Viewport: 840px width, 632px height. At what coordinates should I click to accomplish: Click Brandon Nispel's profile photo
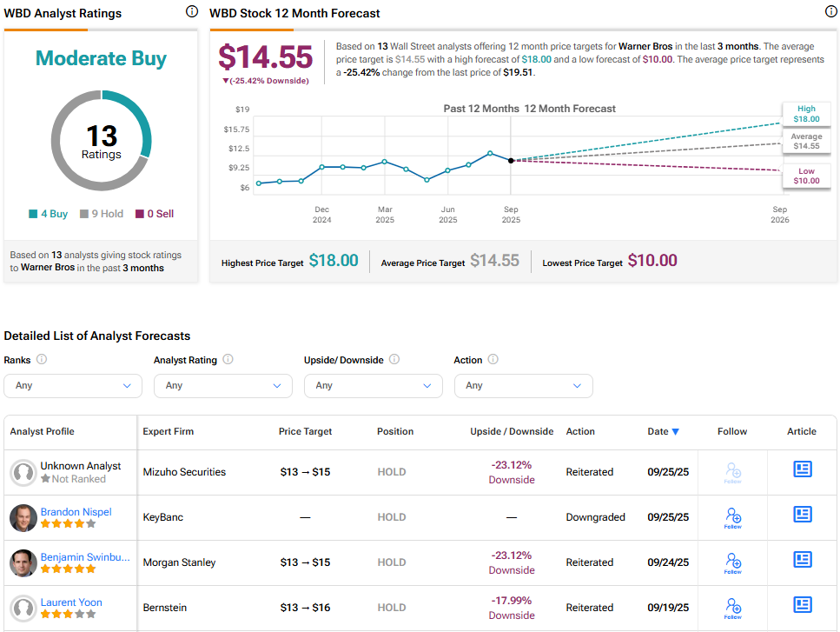tap(23, 518)
